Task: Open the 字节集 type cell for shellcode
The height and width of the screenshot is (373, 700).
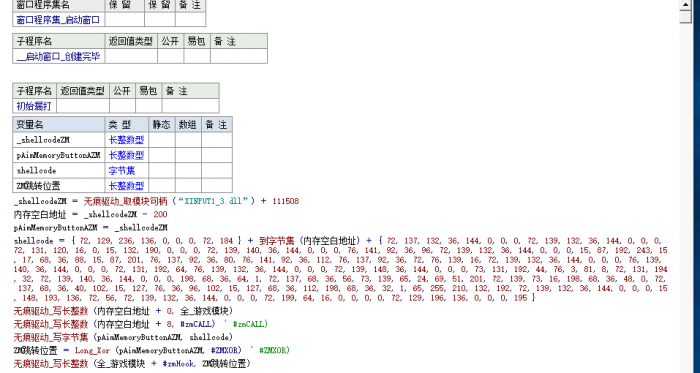Action: coord(127,170)
